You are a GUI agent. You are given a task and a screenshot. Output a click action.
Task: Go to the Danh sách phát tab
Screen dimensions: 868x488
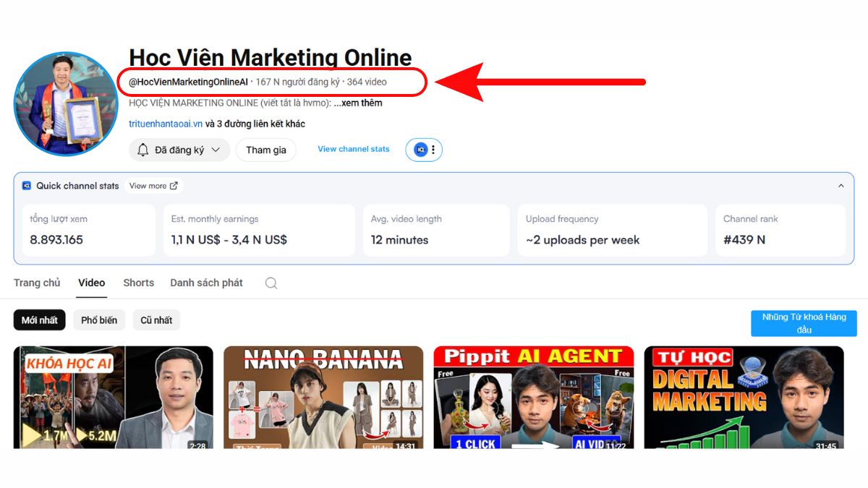click(206, 283)
